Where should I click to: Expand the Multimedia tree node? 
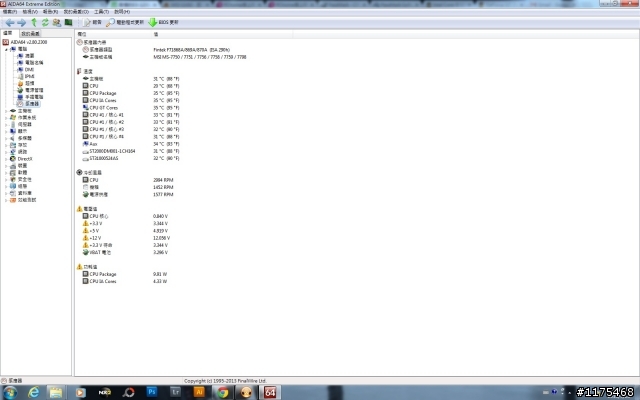pos(6,138)
